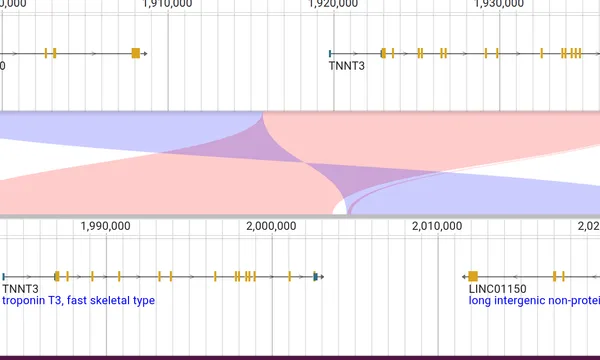Click the teal start UTR of top TNNT3
The image size is (600, 360).
click(330, 54)
